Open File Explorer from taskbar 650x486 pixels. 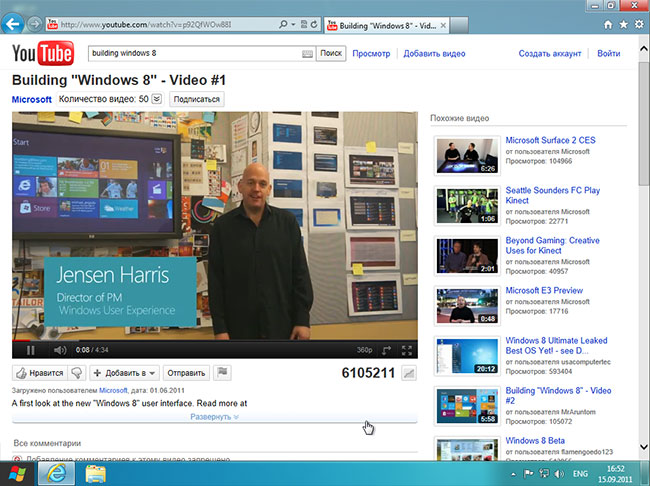[x=95, y=474]
